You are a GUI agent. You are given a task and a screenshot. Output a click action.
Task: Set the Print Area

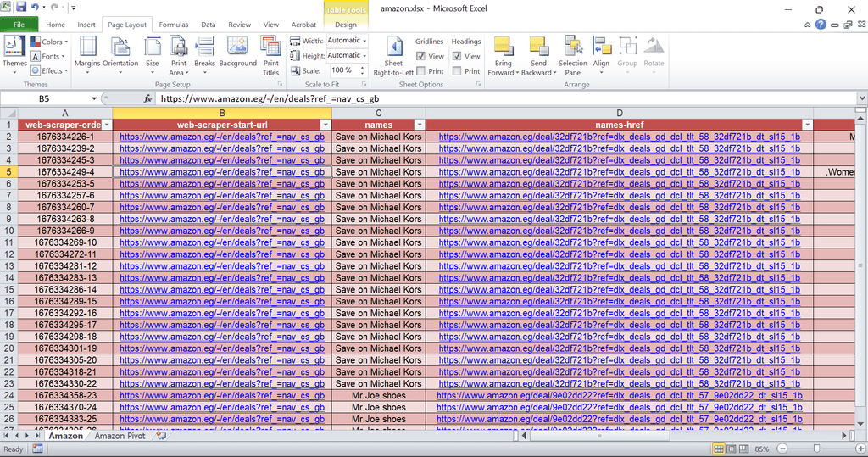(179, 55)
